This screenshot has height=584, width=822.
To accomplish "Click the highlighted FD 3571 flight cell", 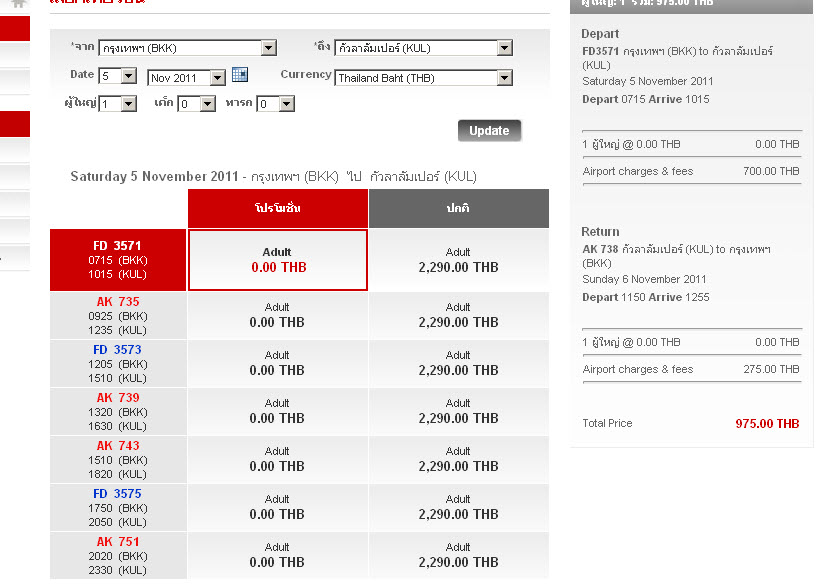I will pyautogui.click(x=118, y=260).
